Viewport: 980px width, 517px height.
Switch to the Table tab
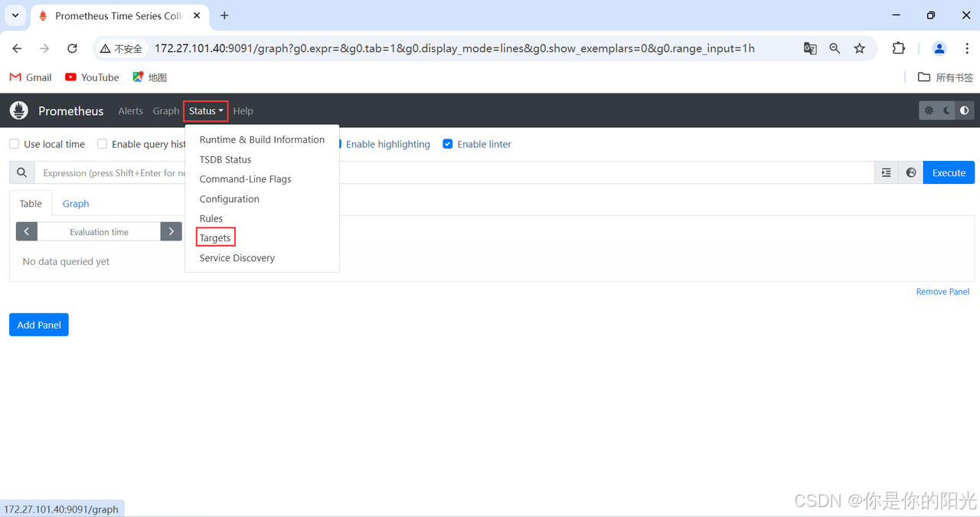[x=31, y=204]
